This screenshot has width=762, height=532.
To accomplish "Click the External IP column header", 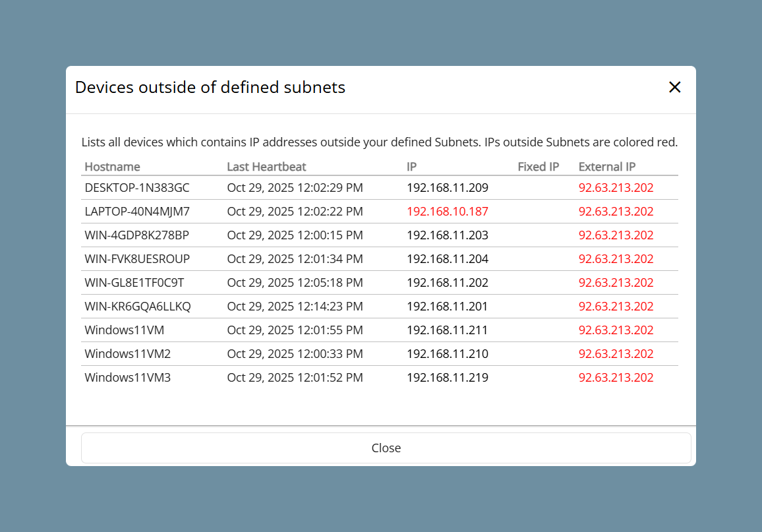I will (x=607, y=167).
